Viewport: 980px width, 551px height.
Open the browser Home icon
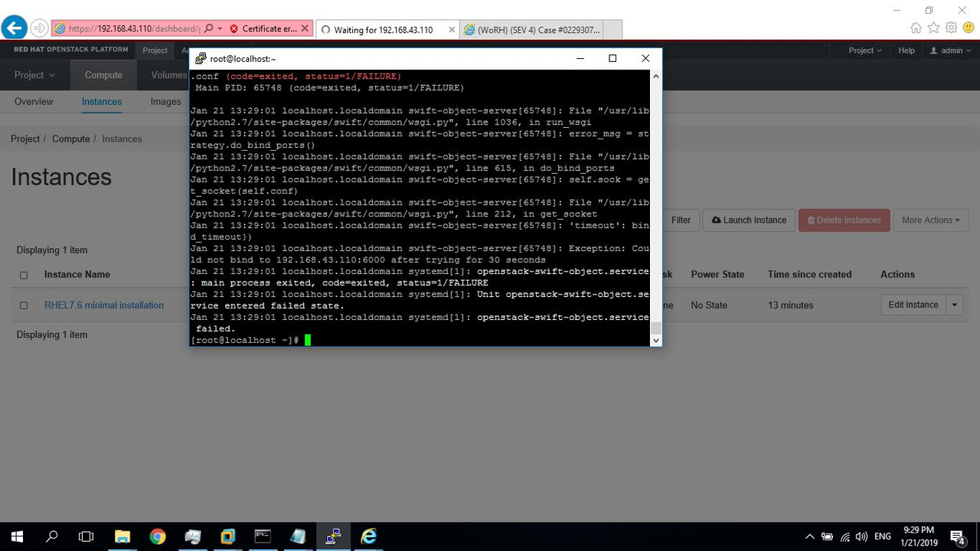pos(916,28)
